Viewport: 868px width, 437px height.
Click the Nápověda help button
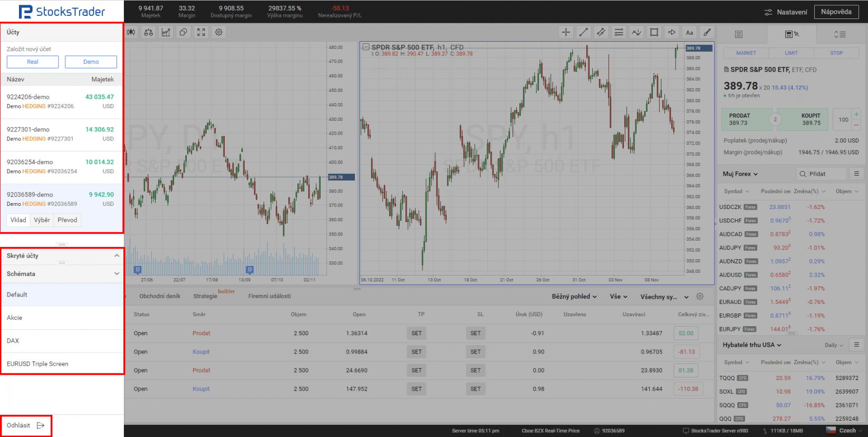pos(836,12)
